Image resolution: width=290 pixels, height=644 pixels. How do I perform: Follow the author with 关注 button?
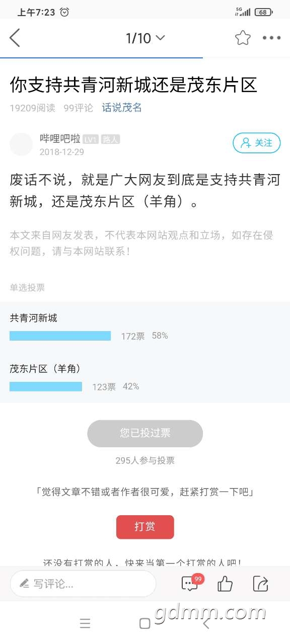pyautogui.click(x=256, y=143)
